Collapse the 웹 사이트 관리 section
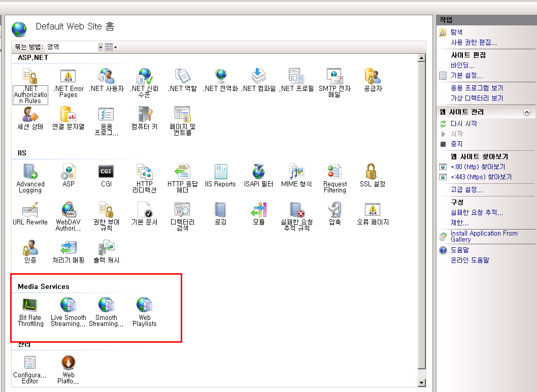This screenshot has height=392, width=537. point(526,112)
